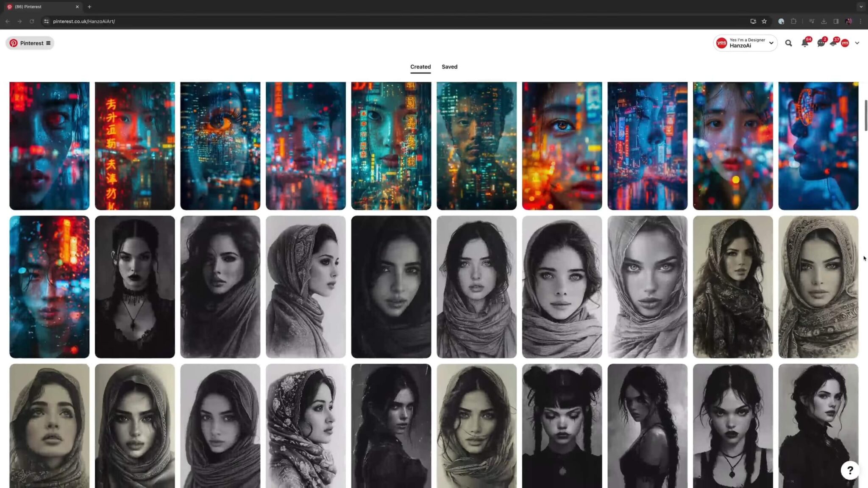
Task: Switch to the Saved tab
Action: click(x=449, y=67)
